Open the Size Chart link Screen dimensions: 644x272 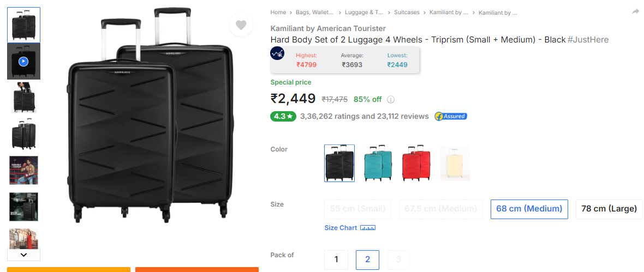click(341, 228)
